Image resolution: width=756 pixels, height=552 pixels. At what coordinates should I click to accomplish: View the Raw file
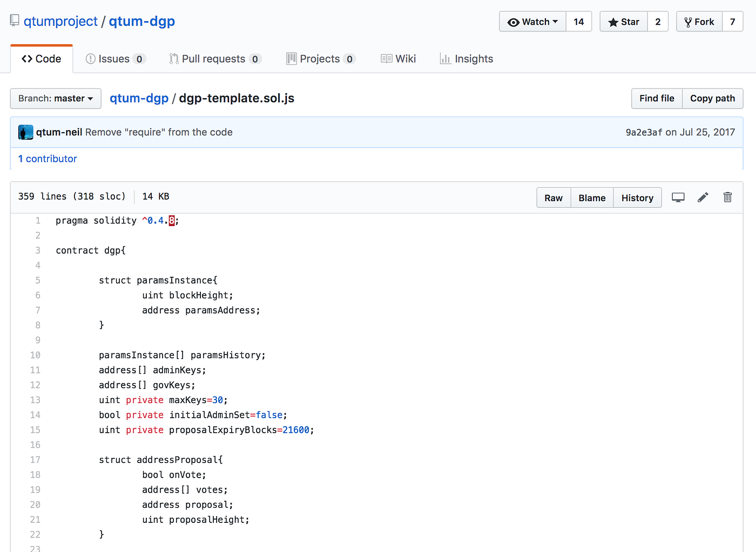(553, 198)
